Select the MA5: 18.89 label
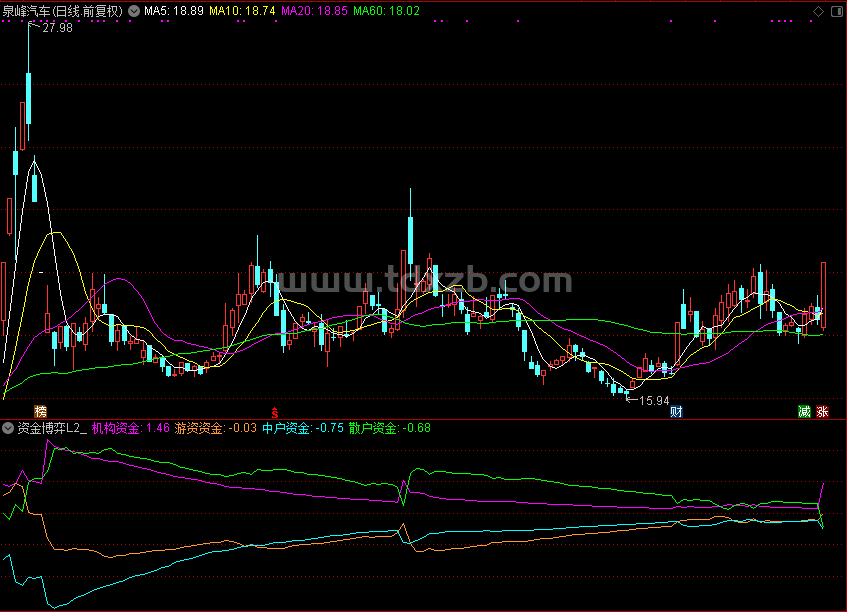 [173, 11]
